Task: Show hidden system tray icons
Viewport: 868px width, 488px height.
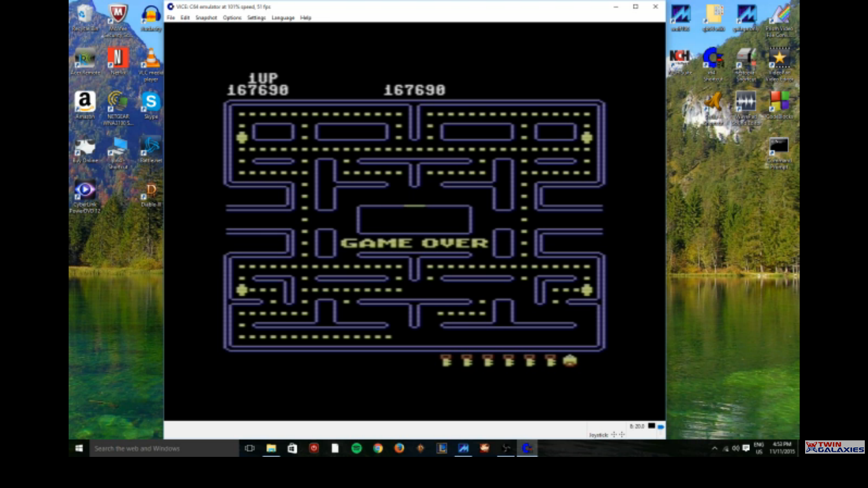Action: (x=714, y=448)
